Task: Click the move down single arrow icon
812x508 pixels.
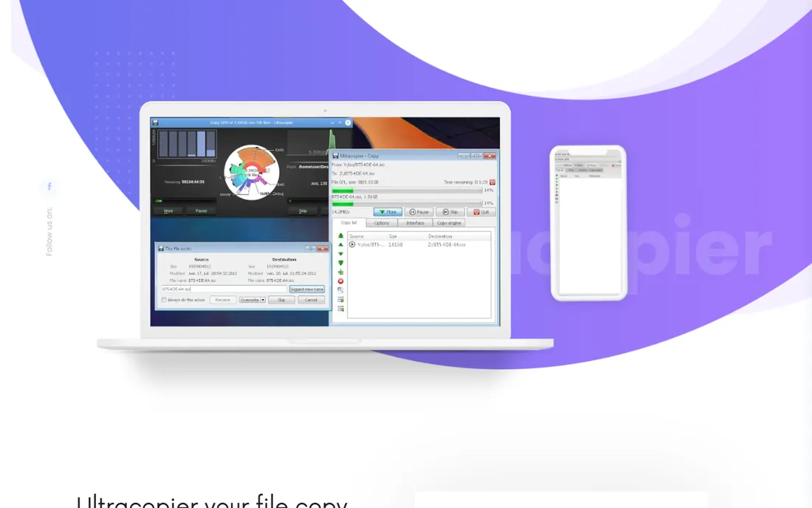Action: pyautogui.click(x=341, y=254)
